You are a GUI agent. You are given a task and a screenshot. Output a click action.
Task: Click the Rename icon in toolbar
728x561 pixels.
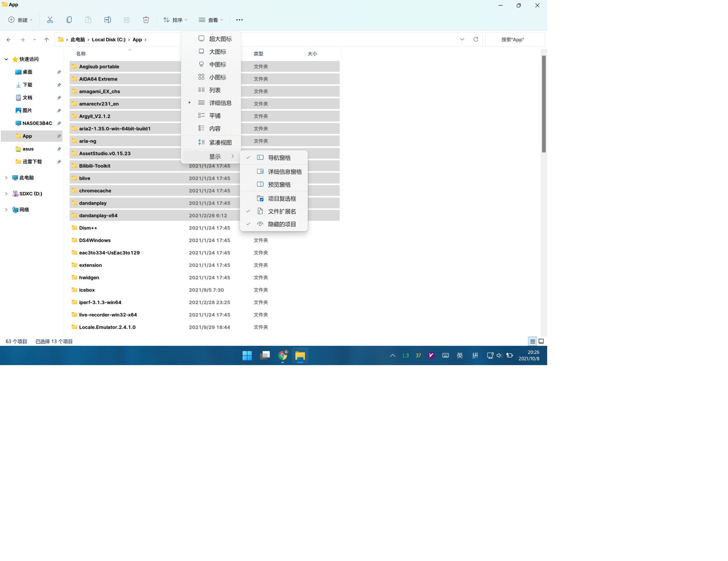pos(107,20)
